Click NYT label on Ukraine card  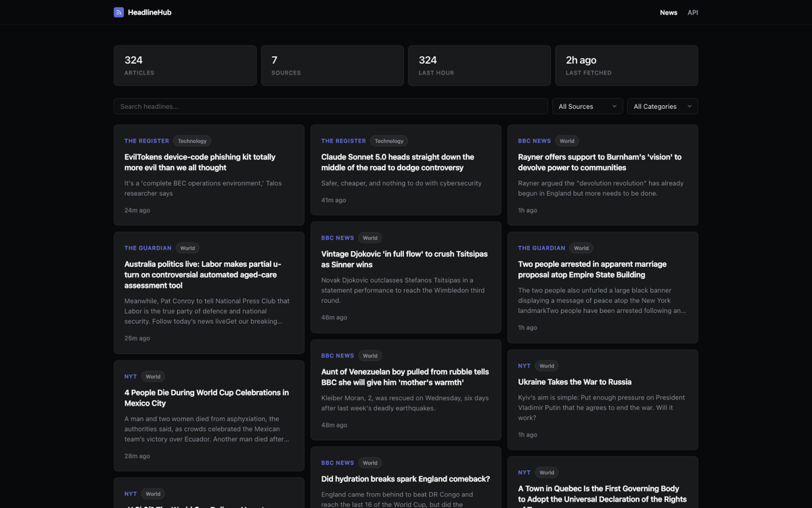524,366
